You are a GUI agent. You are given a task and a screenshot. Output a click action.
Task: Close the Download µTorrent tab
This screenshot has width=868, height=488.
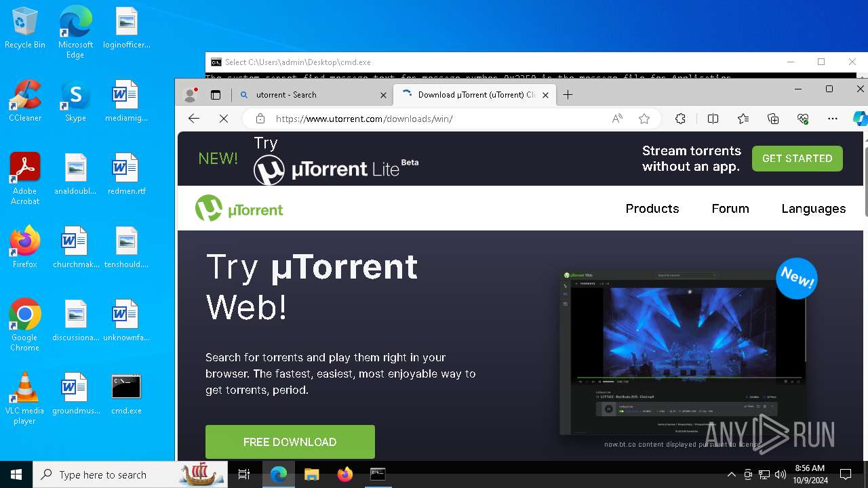pos(545,95)
